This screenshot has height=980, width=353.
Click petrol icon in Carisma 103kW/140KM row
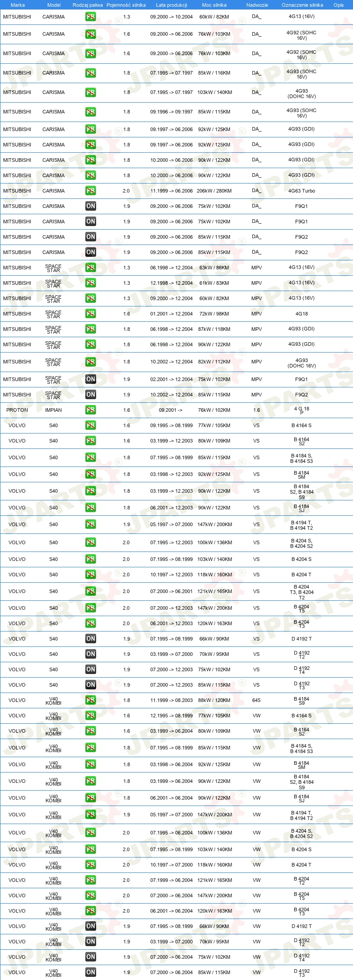tap(91, 92)
